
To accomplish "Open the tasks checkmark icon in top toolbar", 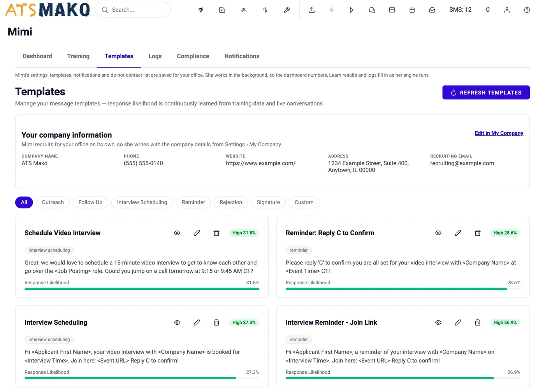I will [x=222, y=10].
